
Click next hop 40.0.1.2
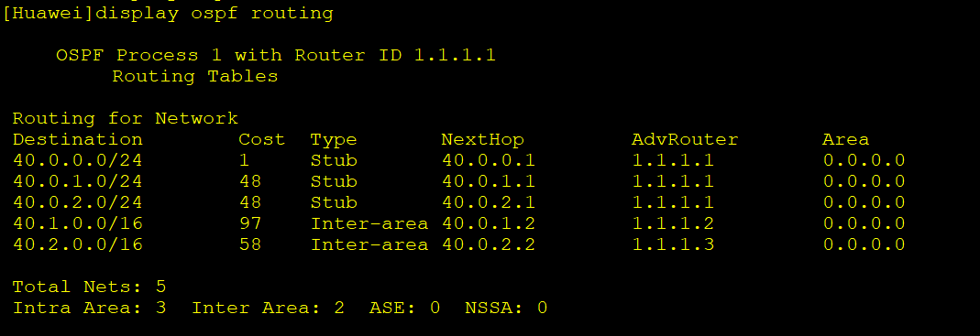click(489, 223)
